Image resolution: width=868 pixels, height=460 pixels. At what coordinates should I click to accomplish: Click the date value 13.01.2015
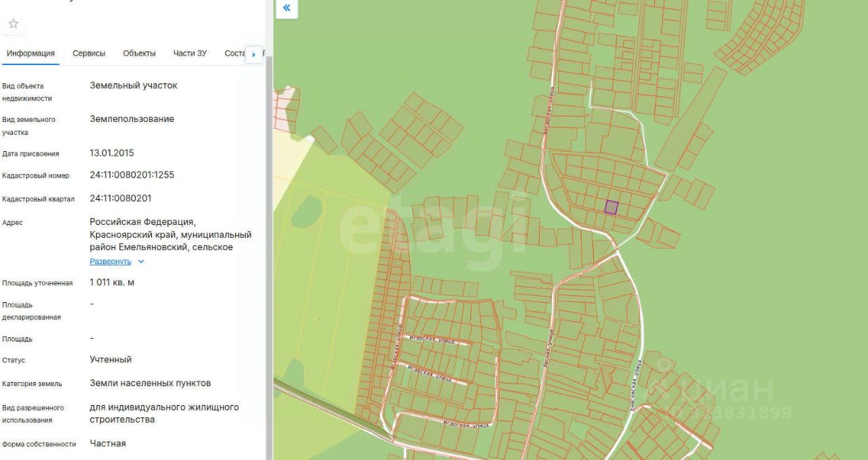point(112,153)
